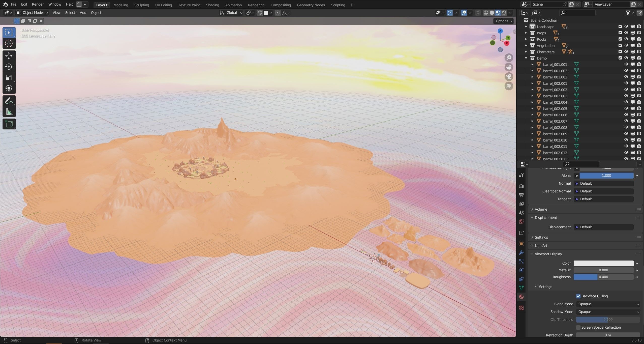
Task: Select the Add Cube tool
Action: [x=9, y=124]
